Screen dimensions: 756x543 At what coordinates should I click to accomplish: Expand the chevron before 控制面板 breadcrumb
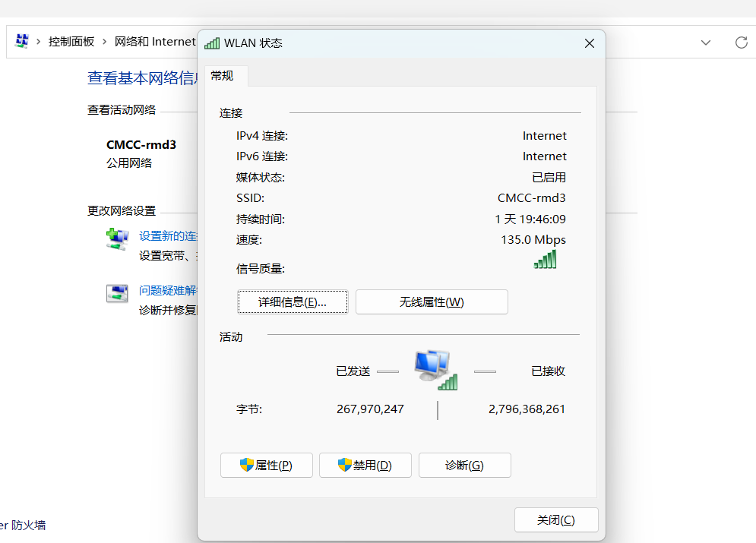coord(38,42)
